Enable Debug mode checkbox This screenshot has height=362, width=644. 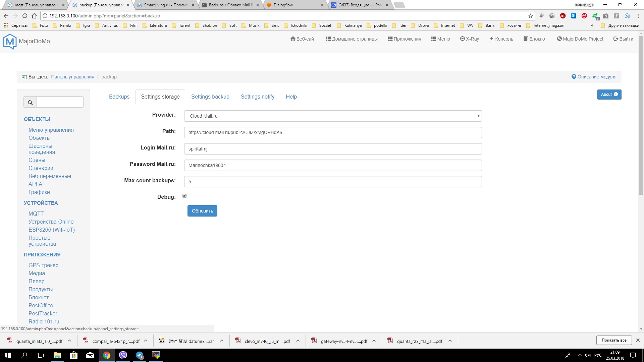185,196
